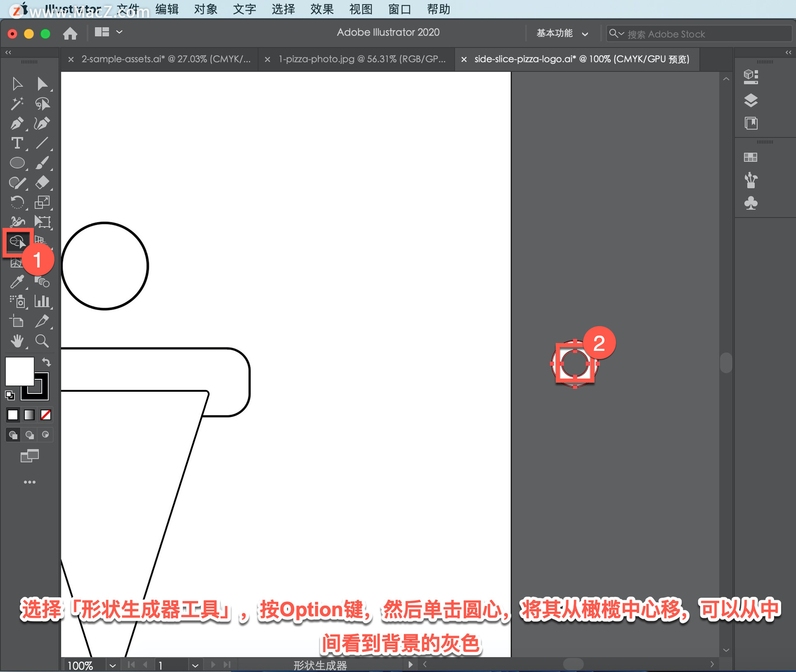This screenshot has height=672, width=796.
Task: Pick the Line Segment tool
Action: 42,143
